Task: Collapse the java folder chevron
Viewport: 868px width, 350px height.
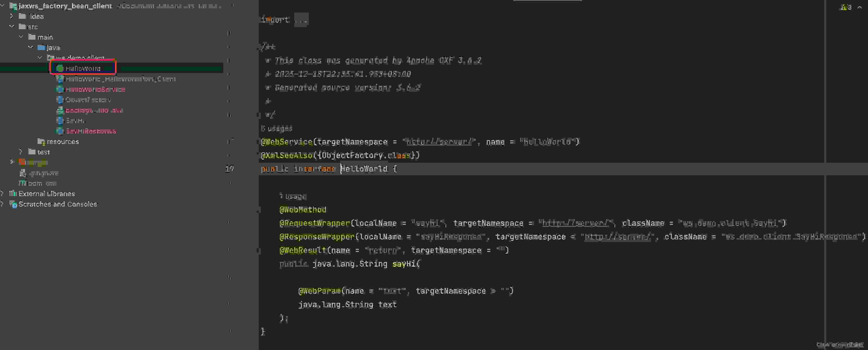Action: [31, 47]
